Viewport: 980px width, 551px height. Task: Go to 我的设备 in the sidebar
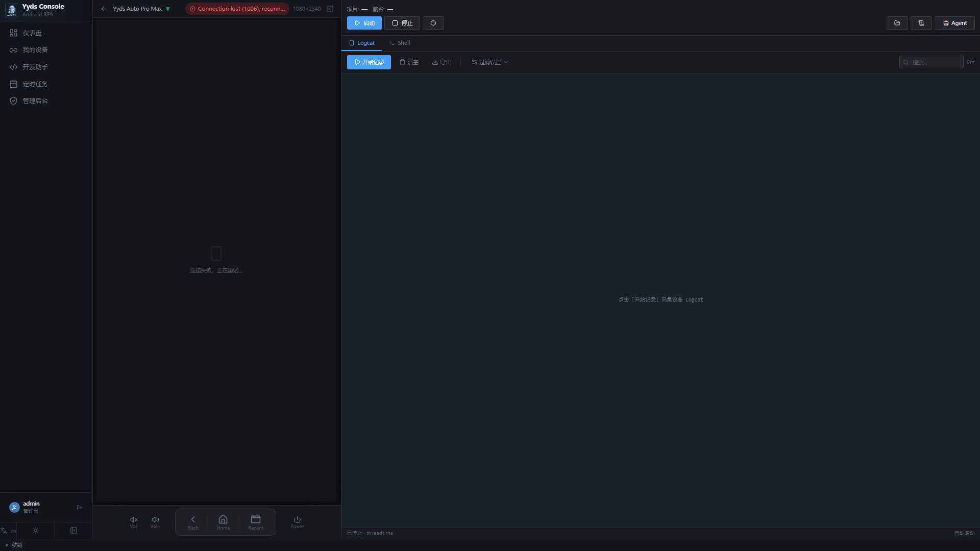click(46, 50)
